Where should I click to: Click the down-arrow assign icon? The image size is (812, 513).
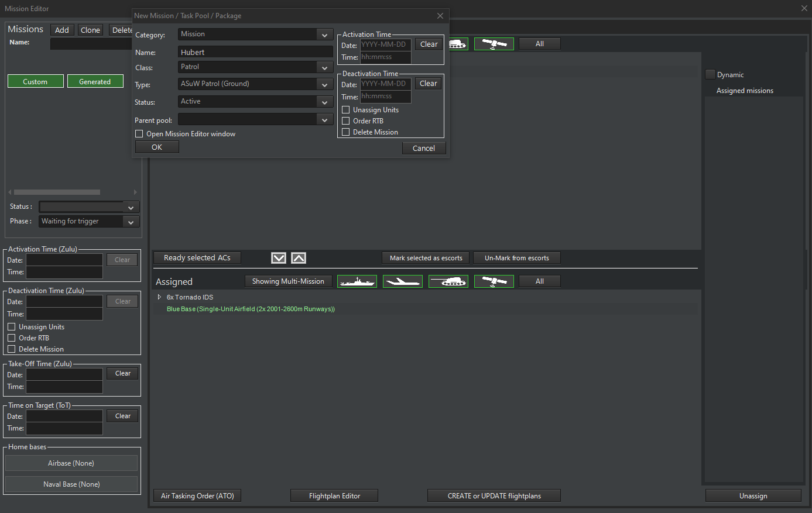pyautogui.click(x=279, y=258)
